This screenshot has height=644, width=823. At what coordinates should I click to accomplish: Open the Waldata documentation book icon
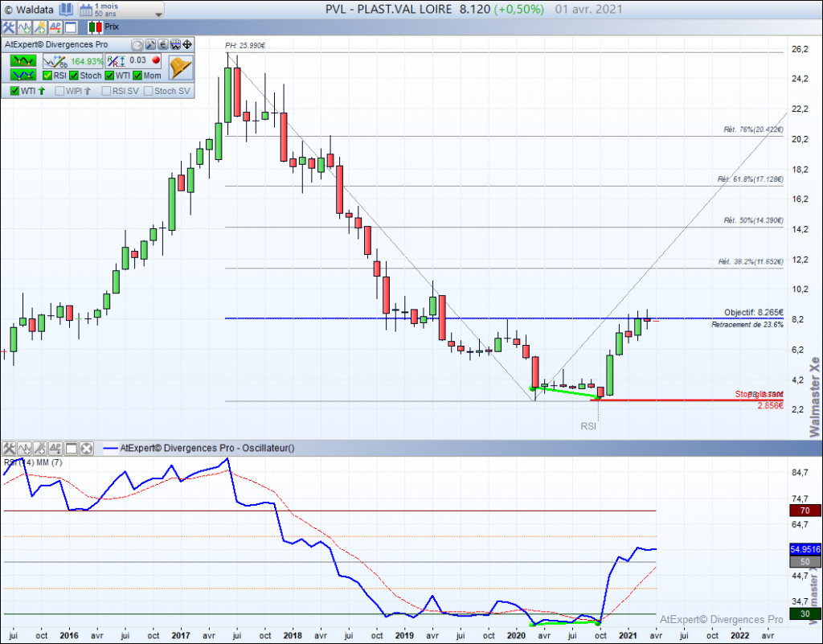[x=66, y=9]
